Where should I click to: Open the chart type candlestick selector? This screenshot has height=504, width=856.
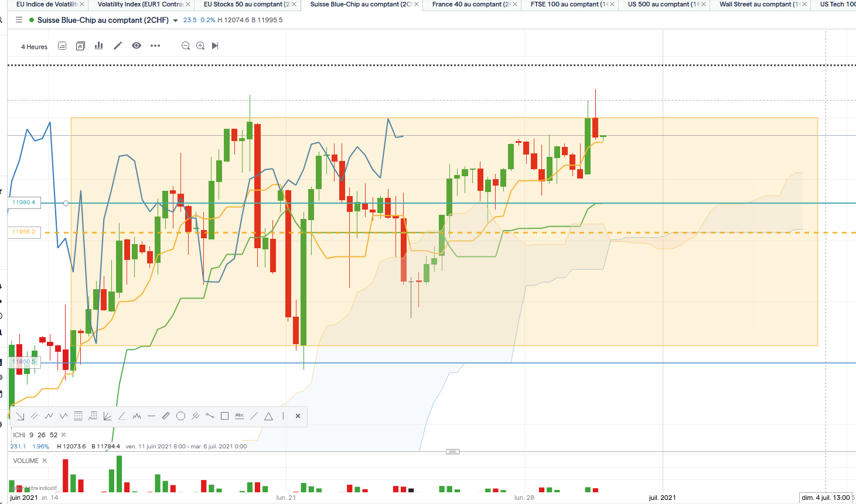(x=81, y=46)
